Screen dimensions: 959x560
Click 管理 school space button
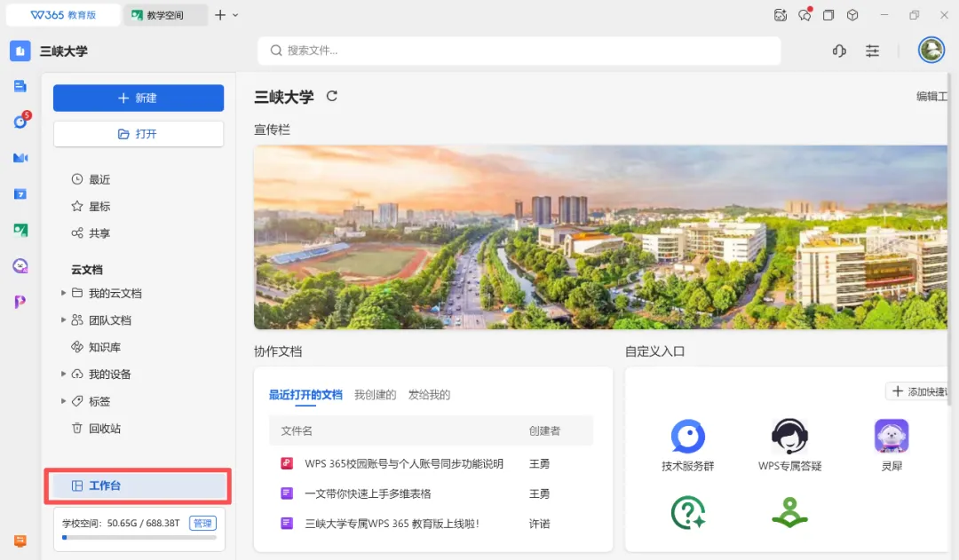click(202, 524)
